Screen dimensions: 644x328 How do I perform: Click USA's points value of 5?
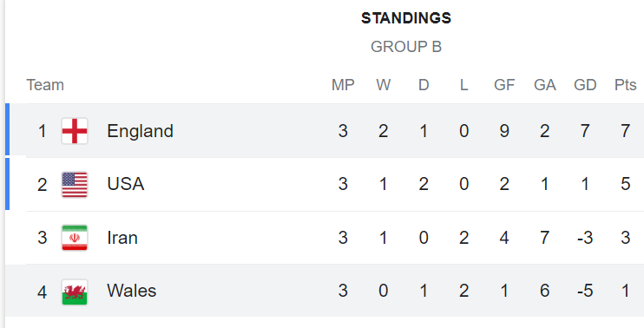[626, 184]
